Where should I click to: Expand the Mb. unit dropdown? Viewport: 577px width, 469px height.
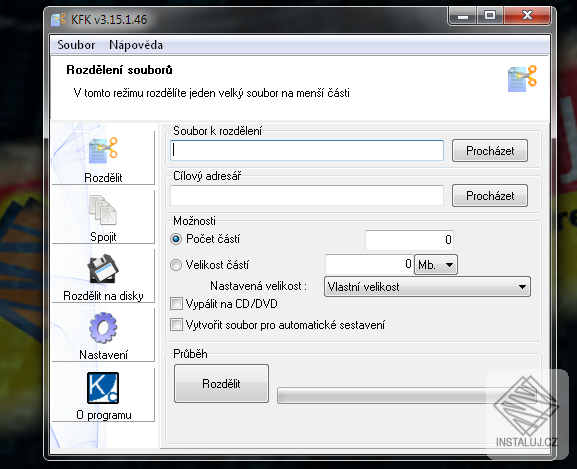[436, 264]
